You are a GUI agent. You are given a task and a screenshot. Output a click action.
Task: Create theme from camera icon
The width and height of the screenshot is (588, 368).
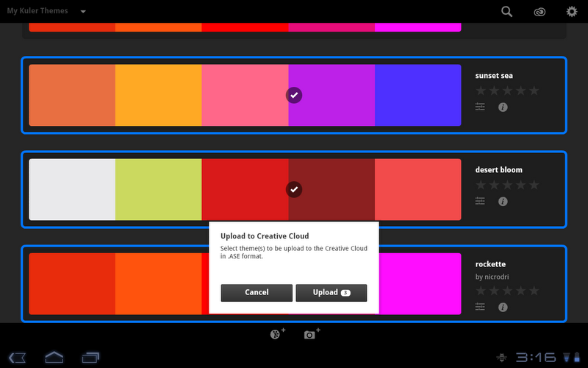tap(312, 333)
